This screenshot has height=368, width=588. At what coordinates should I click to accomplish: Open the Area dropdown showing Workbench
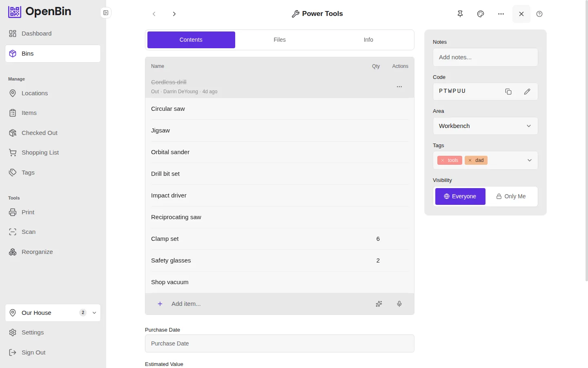coord(486,126)
